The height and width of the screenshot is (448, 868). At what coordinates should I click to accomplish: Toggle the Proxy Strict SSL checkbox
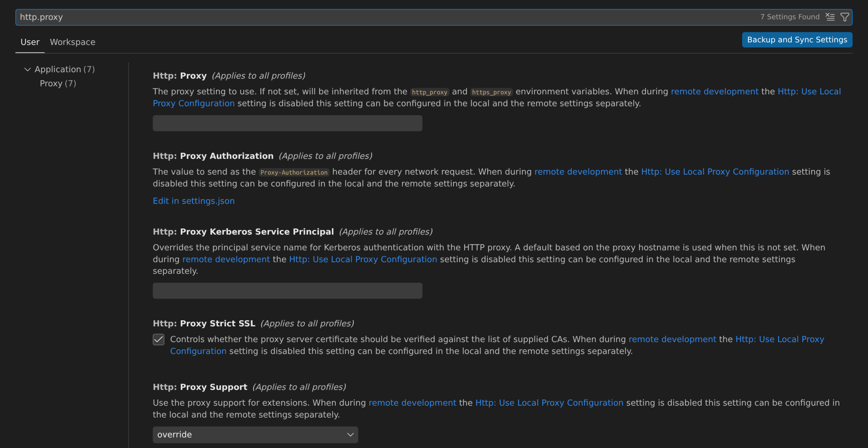click(x=158, y=339)
